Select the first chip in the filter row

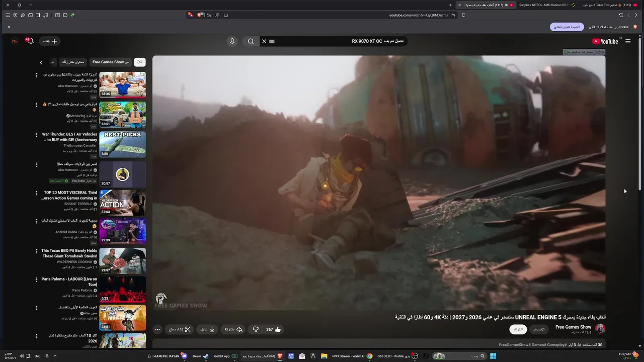[140, 62]
